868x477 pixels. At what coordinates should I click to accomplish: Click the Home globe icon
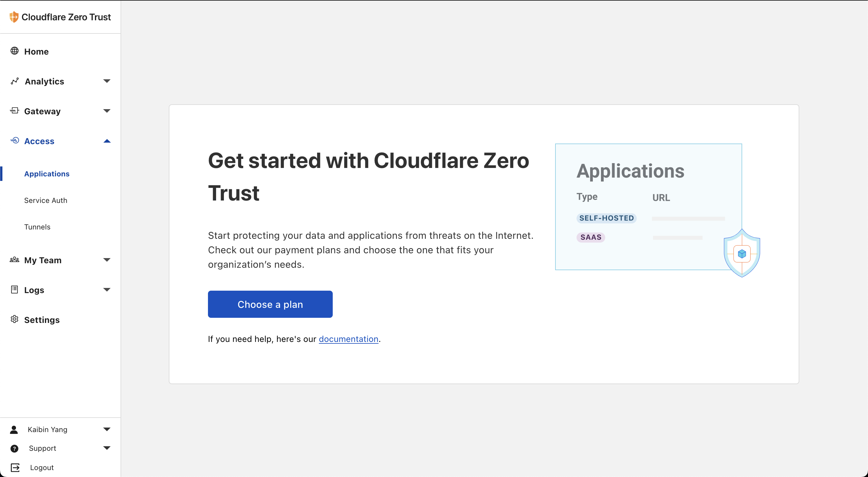pyautogui.click(x=14, y=51)
